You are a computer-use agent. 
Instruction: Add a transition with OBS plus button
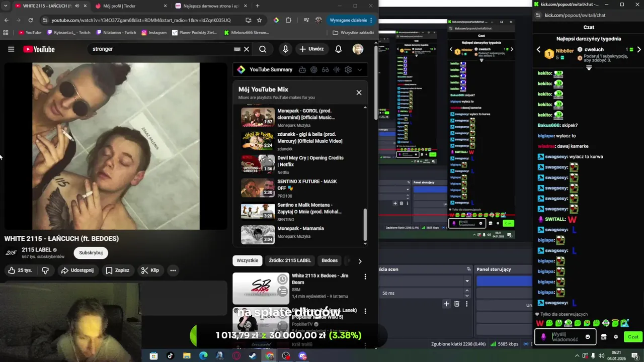click(446, 304)
